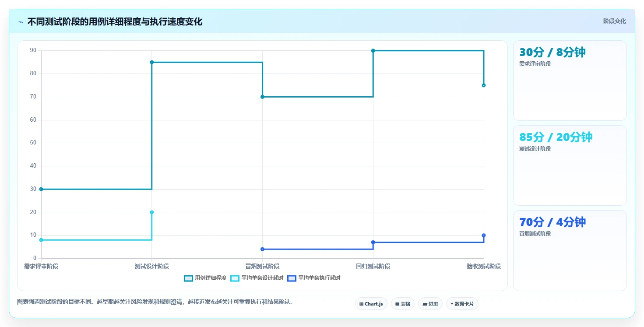Screen dimensions: 644x327
Task: Click the y-axis value 50
Action: pos(33,143)
